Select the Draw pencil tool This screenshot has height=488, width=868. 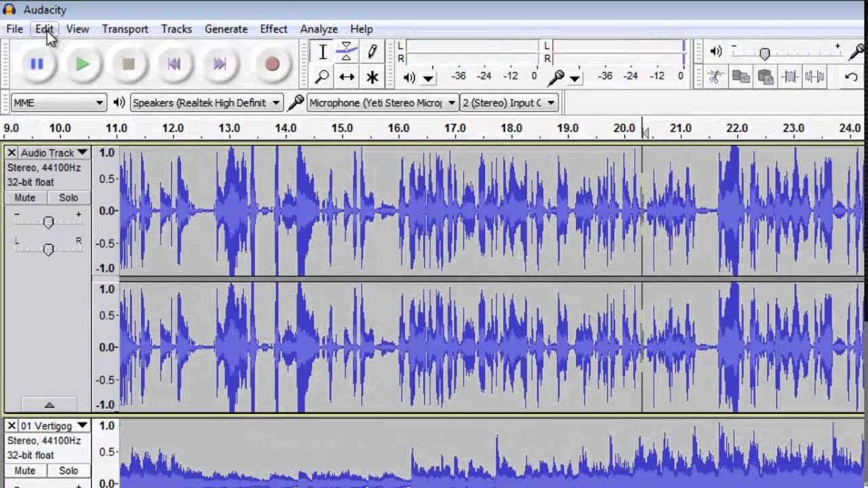pyautogui.click(x=372, y=52)
